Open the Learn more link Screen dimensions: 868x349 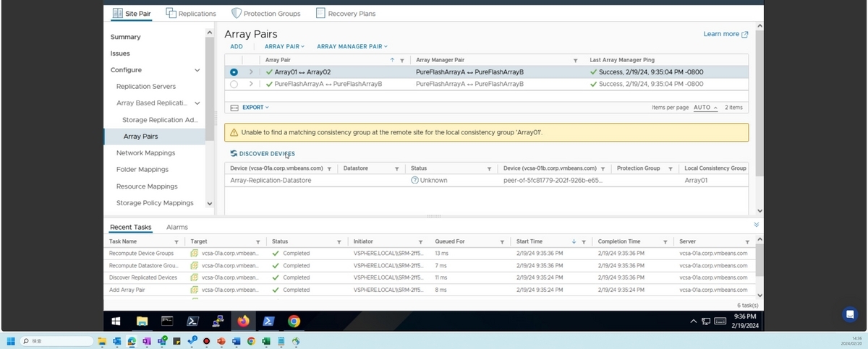(726, 34)
